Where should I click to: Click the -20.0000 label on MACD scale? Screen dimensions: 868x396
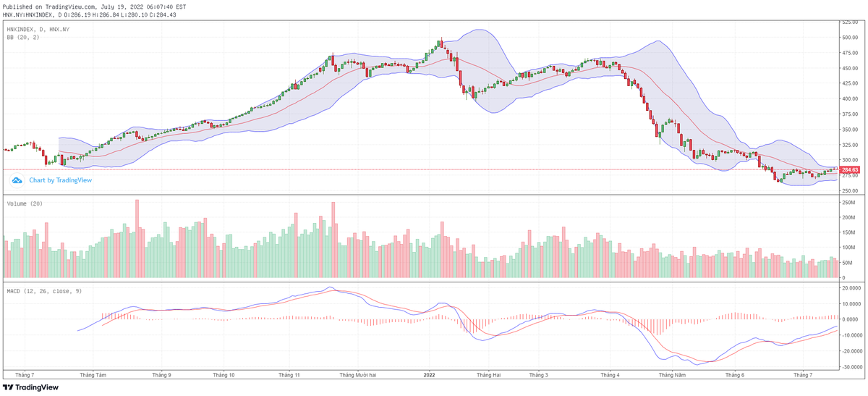click(x=849, y=352)
